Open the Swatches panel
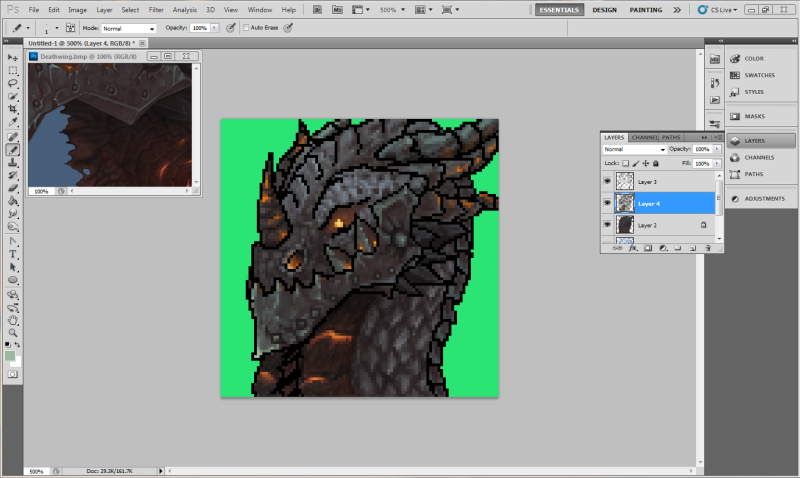This screenshot has height=478, width=800. (x=761, y=75)
